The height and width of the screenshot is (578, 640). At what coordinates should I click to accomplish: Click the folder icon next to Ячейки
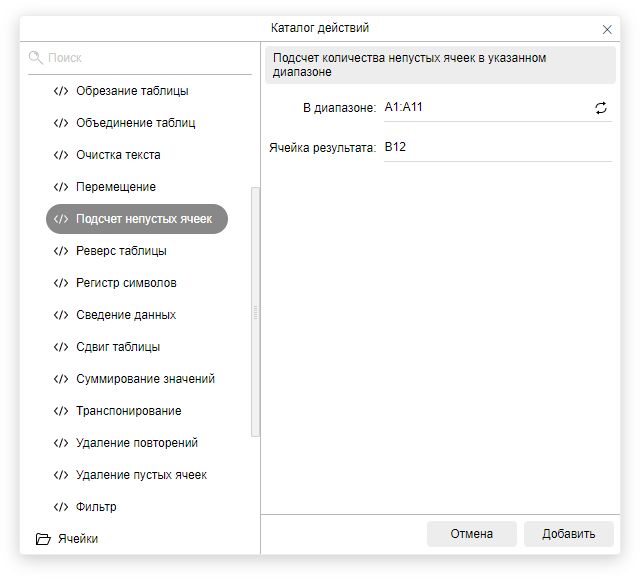(43, 539)
